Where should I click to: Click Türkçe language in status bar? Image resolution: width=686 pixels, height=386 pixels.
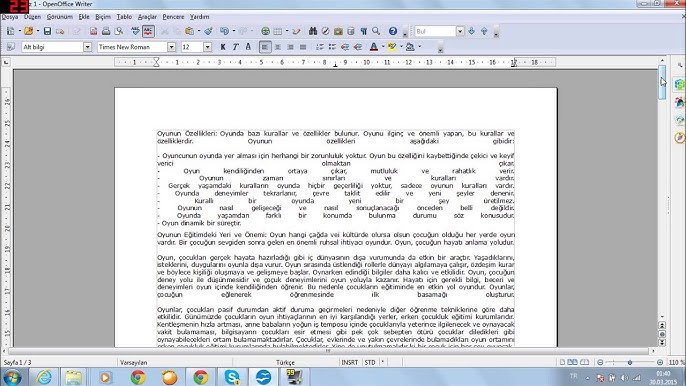tap(285, 362)
